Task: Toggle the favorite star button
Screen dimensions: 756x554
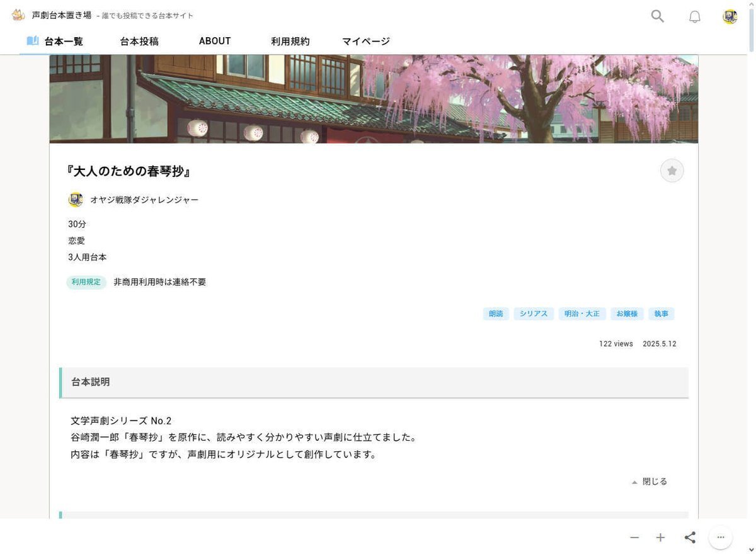Action: tap(672, 171)
